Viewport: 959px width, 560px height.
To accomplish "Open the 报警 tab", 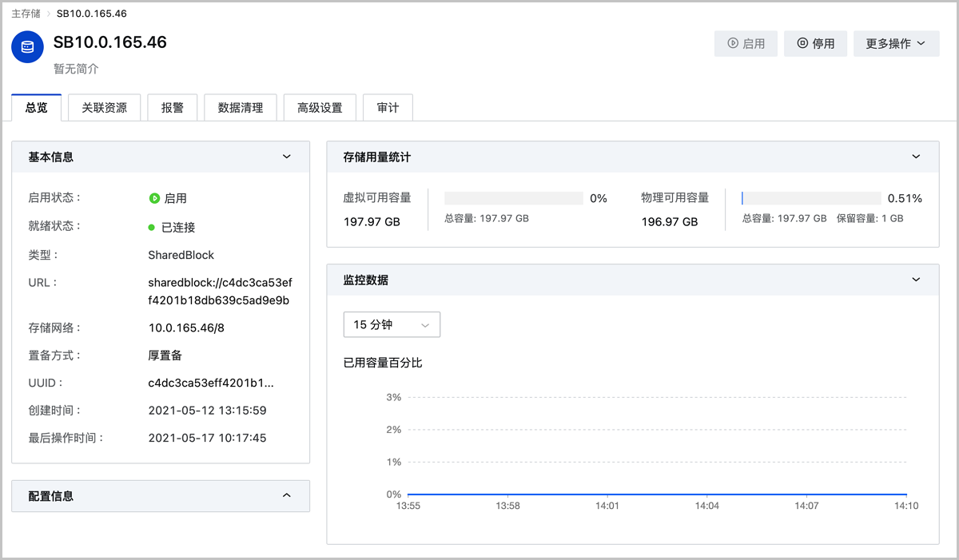I will point(173,108).
